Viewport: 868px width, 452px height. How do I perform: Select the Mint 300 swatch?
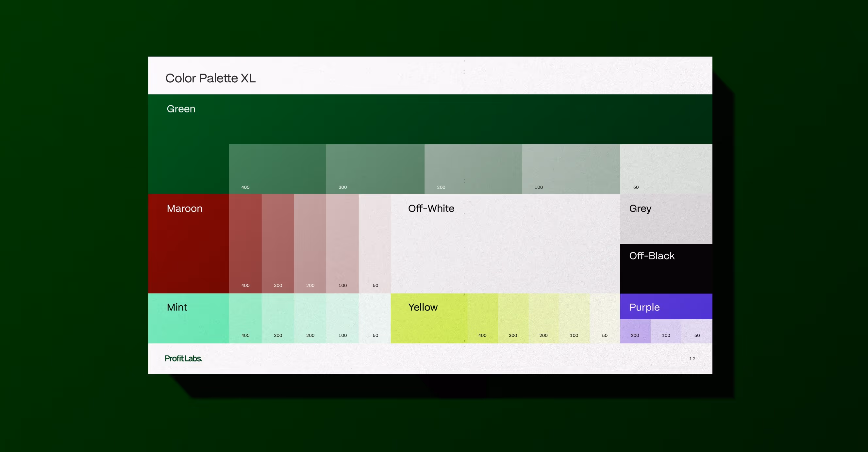pyautogui.click(x=278, y=318)
